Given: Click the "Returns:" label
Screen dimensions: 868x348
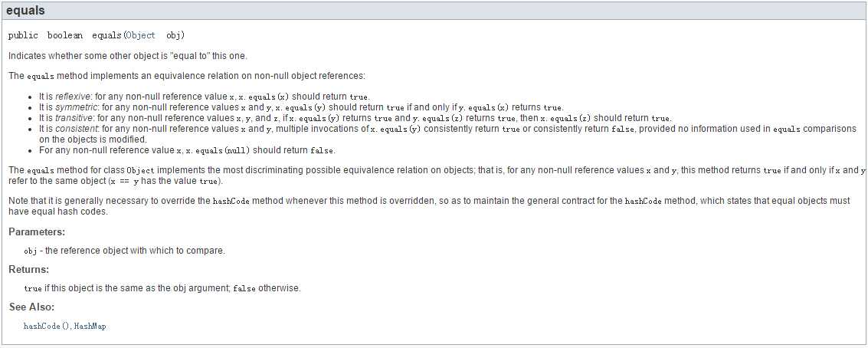Looking at the screenshot, I should [x=29, y=269].
